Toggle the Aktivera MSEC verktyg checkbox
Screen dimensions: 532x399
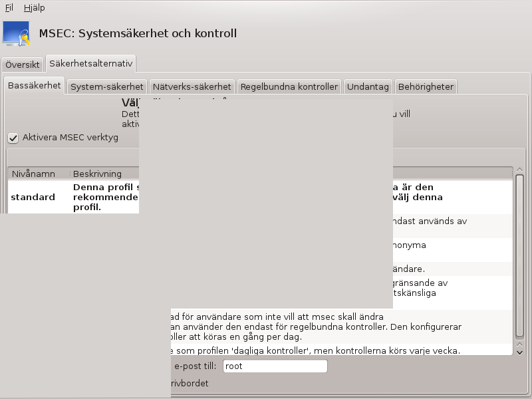(13, 138)
